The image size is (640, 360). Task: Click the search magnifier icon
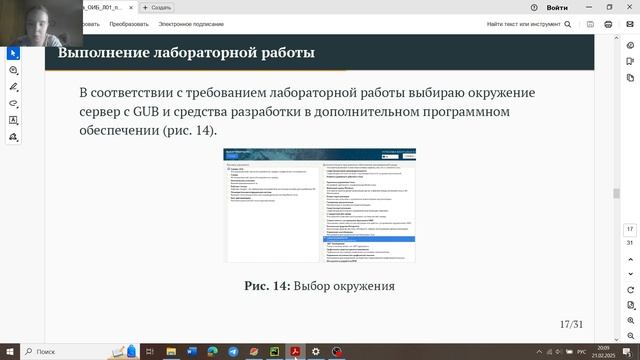(x=568, y=24)
